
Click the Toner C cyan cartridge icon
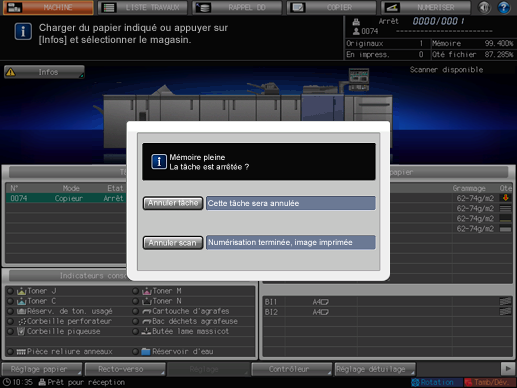pos(21,301)
